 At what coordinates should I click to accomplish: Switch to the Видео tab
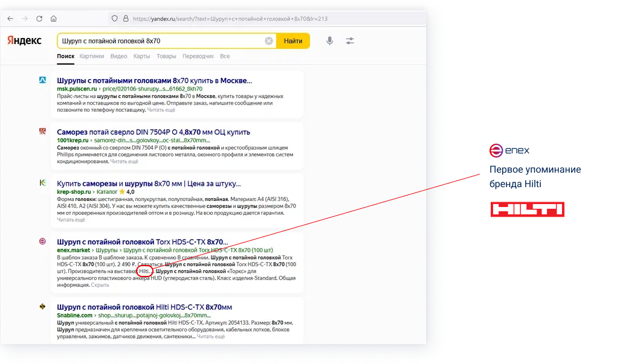coord(118,56)
